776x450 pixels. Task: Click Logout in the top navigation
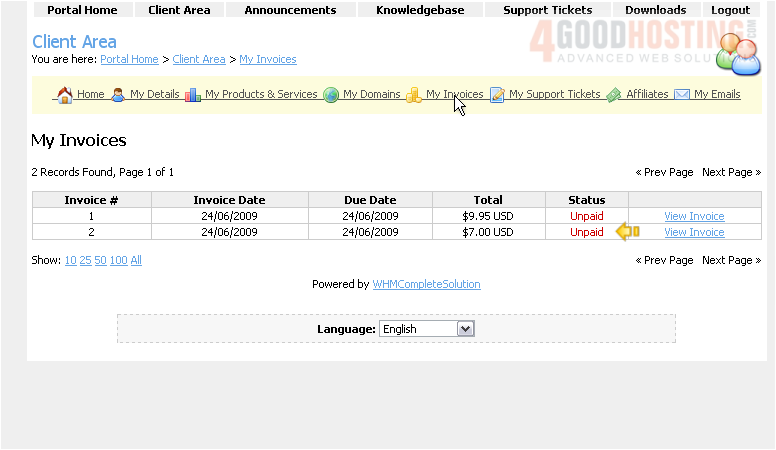click(x=730, y=10)
